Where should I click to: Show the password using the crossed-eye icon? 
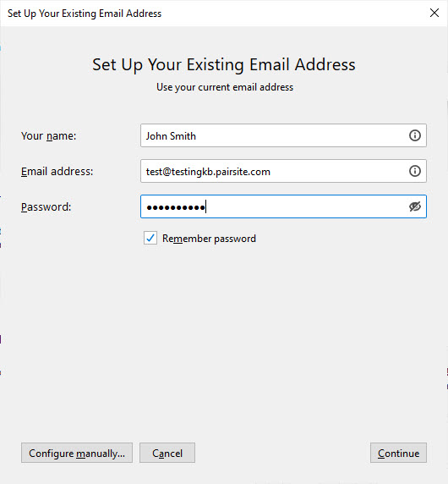[x=415, y=206]
